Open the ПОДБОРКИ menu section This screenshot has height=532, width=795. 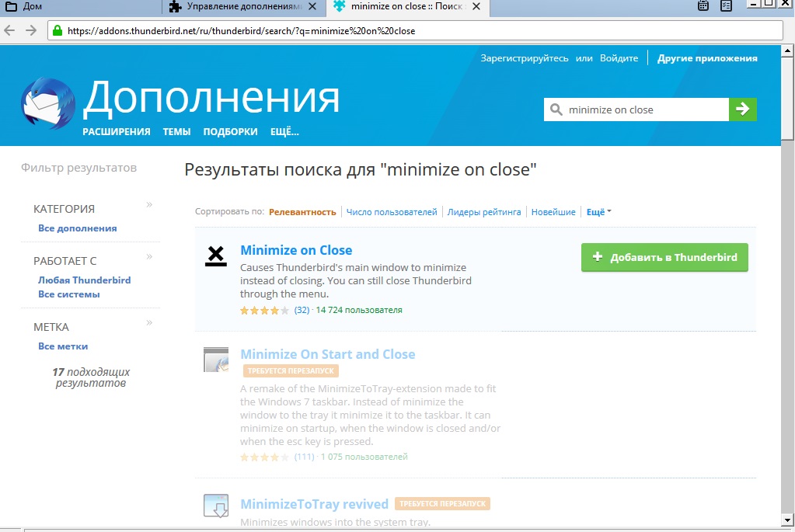[x=230, y=132]
